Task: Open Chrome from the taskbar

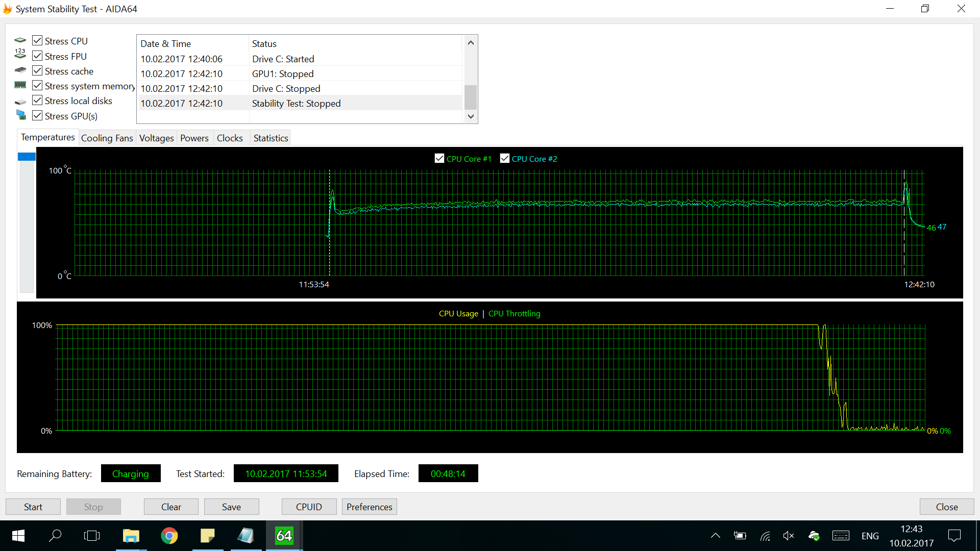Action: tap(169, 536)
